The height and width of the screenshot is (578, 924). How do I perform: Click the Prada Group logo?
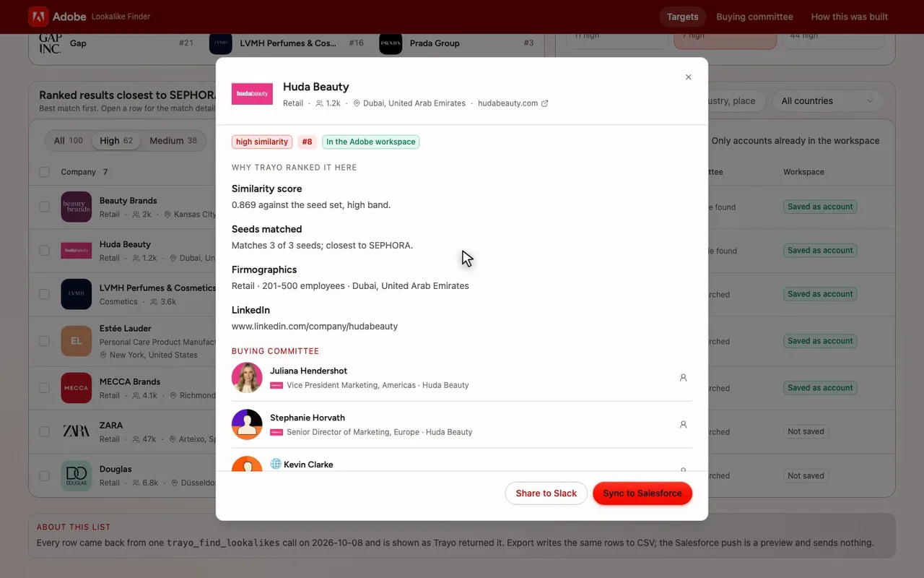click(x=391, y=43)
